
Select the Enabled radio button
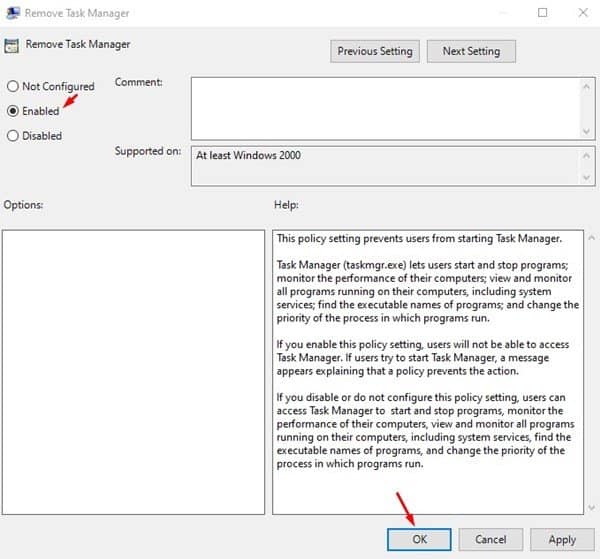[x=13, y=111]
